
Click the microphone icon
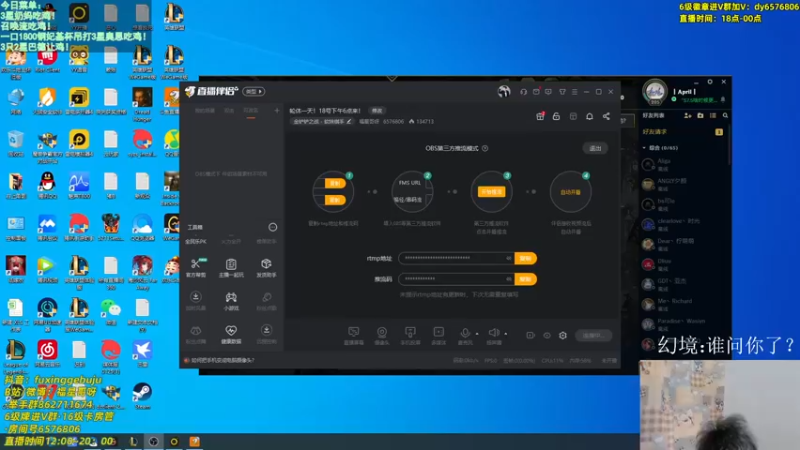(465, 335)
